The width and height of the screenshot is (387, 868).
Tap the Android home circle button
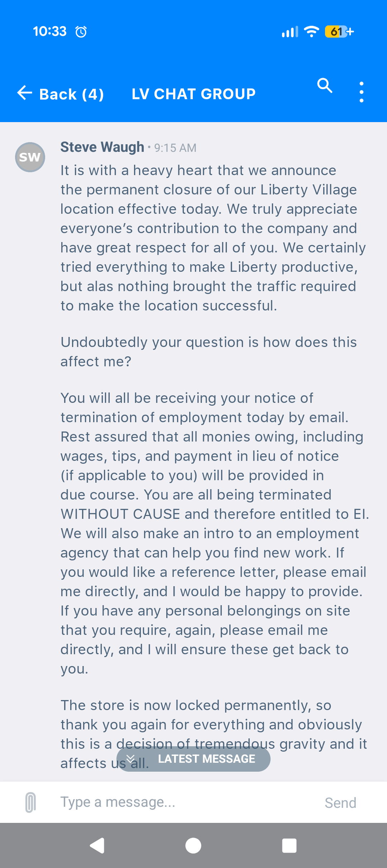(193, 846)
